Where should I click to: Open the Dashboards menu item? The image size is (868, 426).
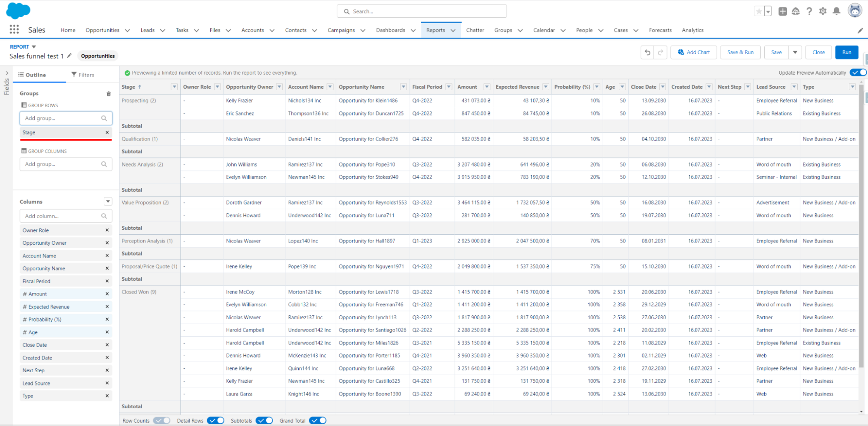tap(390, 30)
